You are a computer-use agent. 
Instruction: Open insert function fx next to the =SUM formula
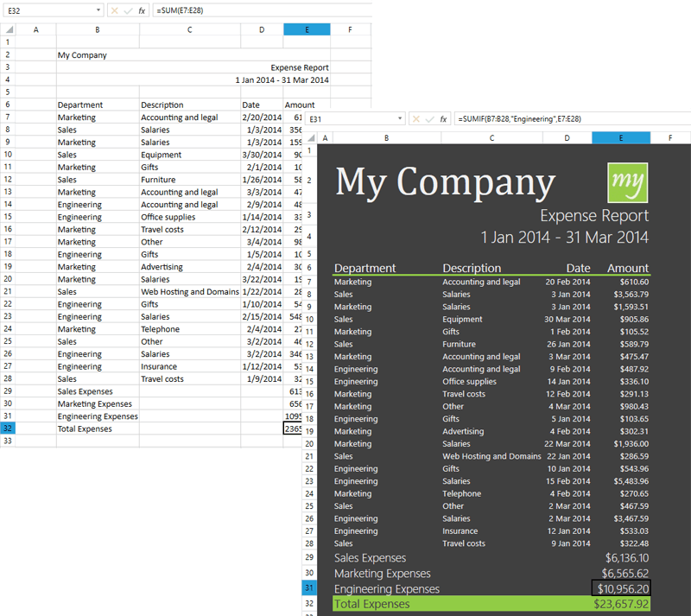[142, 10]
